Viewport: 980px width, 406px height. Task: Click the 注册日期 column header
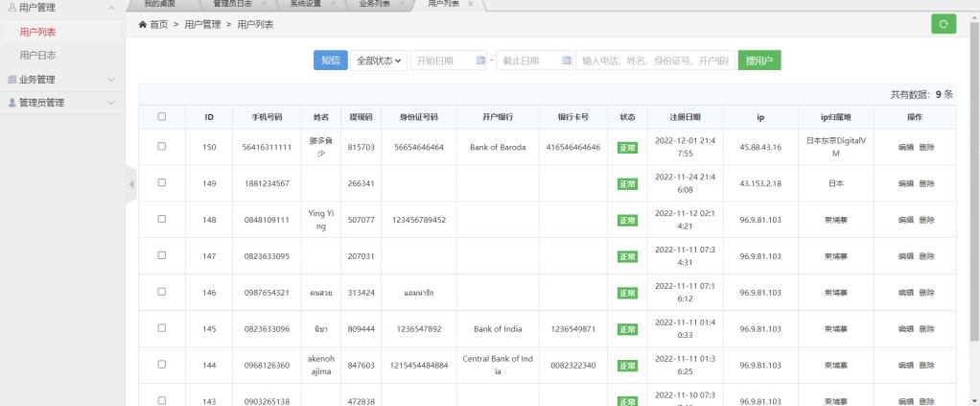tap(685, 117)
